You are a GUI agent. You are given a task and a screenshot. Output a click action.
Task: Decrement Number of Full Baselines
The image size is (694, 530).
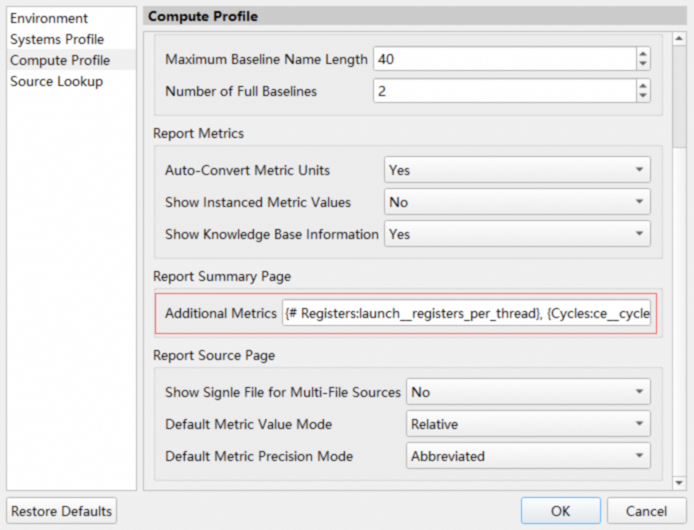642,97
